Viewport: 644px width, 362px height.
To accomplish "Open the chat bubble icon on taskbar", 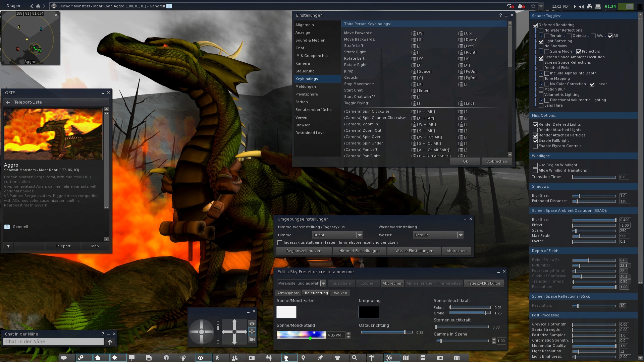I will [x=64, y=358].
